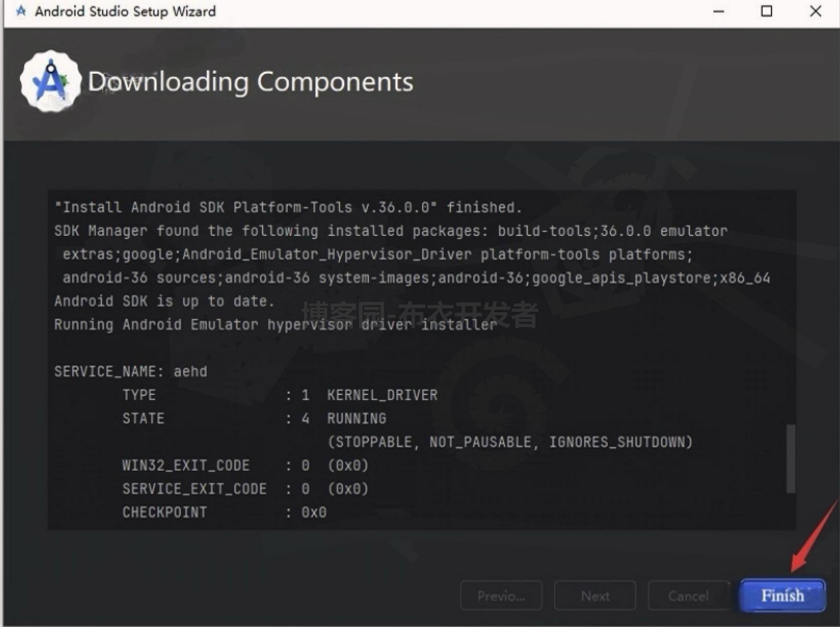This screenshot has height=627, width=840.
Task: Maximize the Setup Wizard window
Action: coord(767,11)
